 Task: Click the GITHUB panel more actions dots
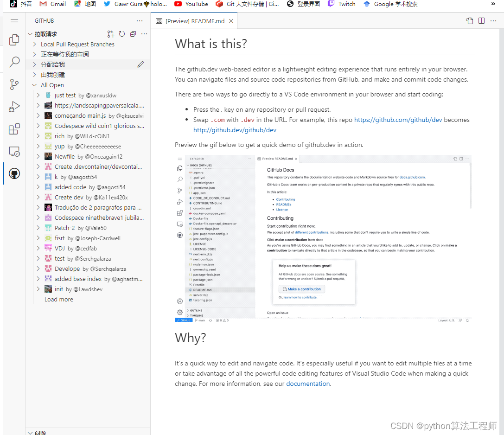[140, 21]
